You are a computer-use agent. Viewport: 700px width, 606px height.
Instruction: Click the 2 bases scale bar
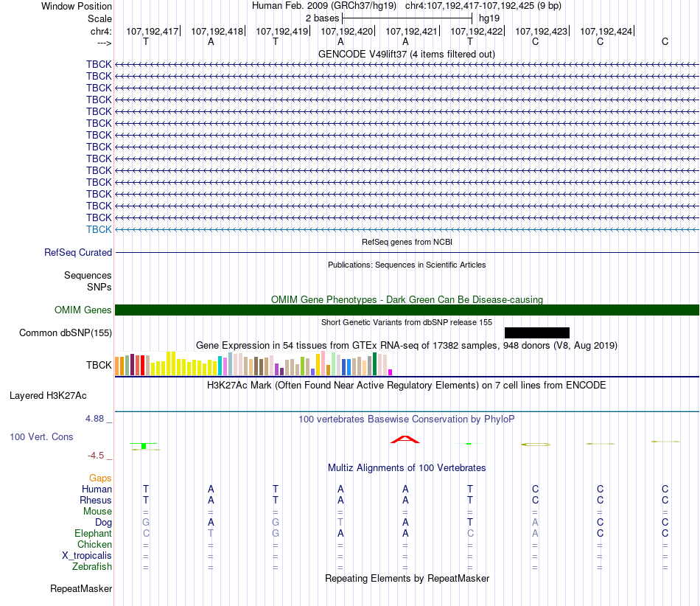(x=407, y=18)
